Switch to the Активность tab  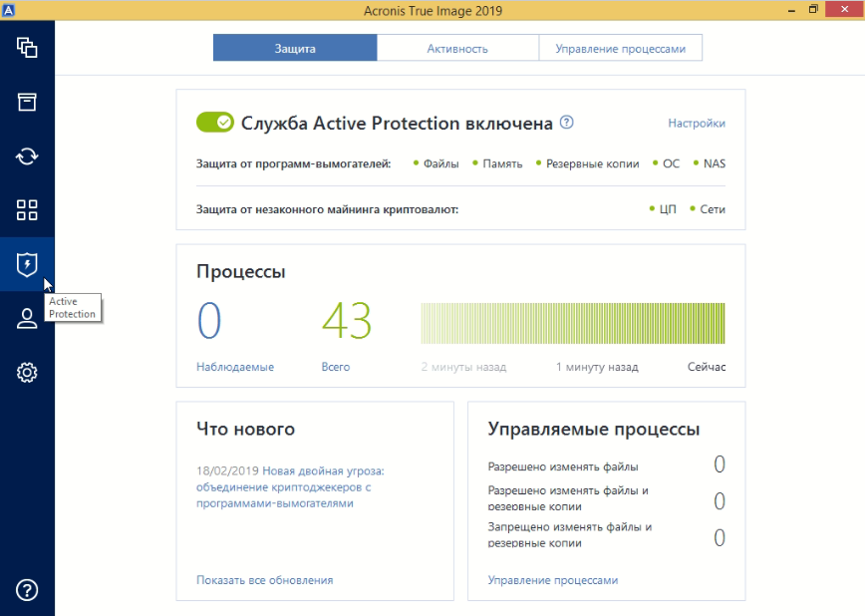(457, 48)
